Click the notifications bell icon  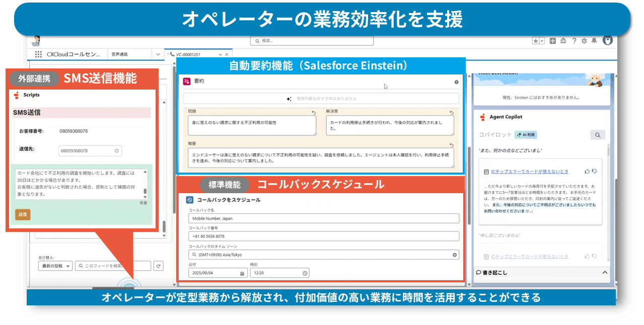coord(594,41)
